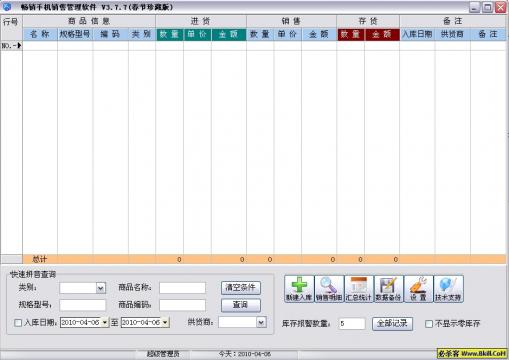This screenshot has width=509, height=360.
Task: Click the 全部记录 button
Action: pos(392,323)
